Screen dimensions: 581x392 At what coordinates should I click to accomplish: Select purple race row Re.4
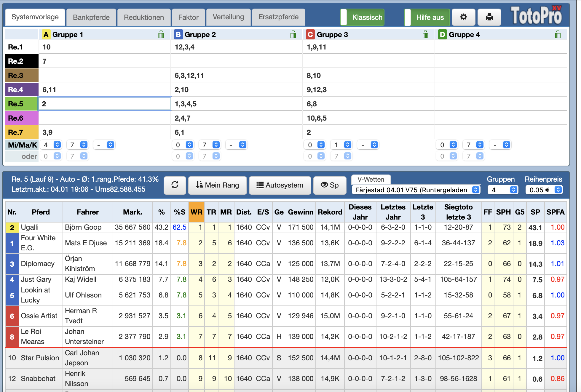pos(22,90)
